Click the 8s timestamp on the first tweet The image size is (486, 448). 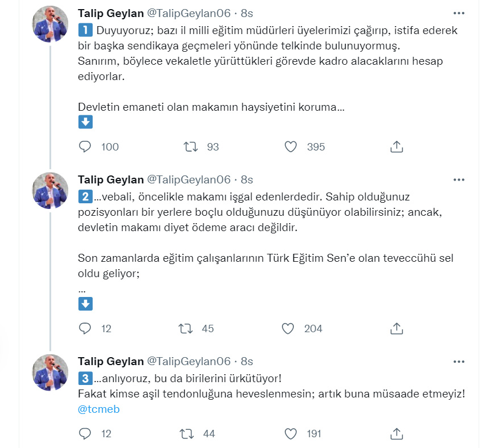[247, 12]
